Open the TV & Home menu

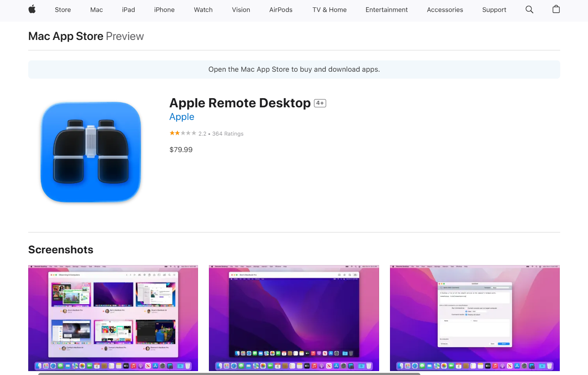[329, 10]
